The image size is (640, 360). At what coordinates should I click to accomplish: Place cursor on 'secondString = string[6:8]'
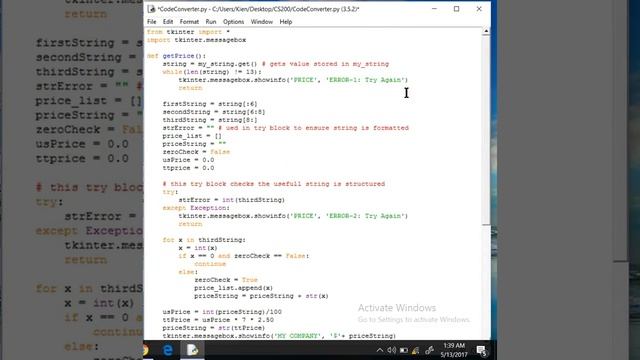(x=214, y=112)
